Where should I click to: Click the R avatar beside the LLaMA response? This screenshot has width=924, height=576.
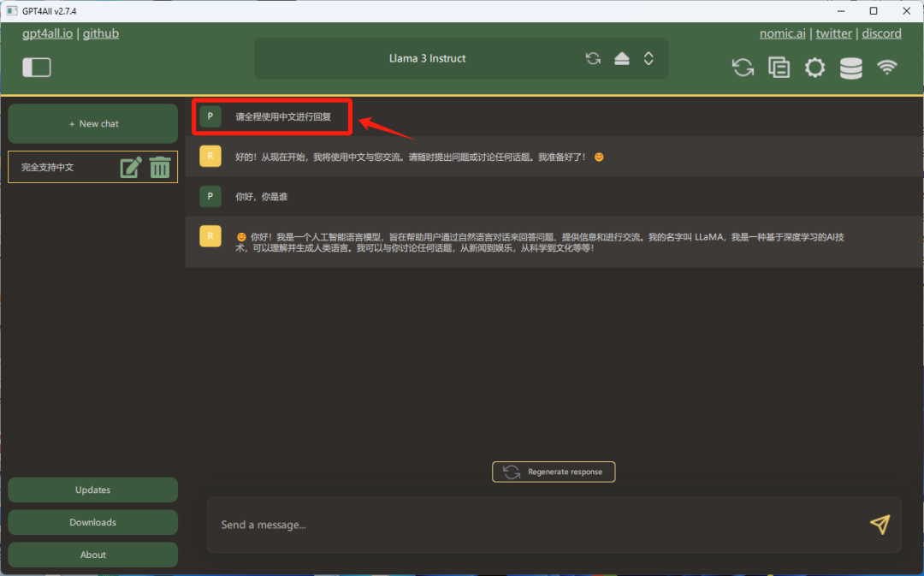point(210,236)
